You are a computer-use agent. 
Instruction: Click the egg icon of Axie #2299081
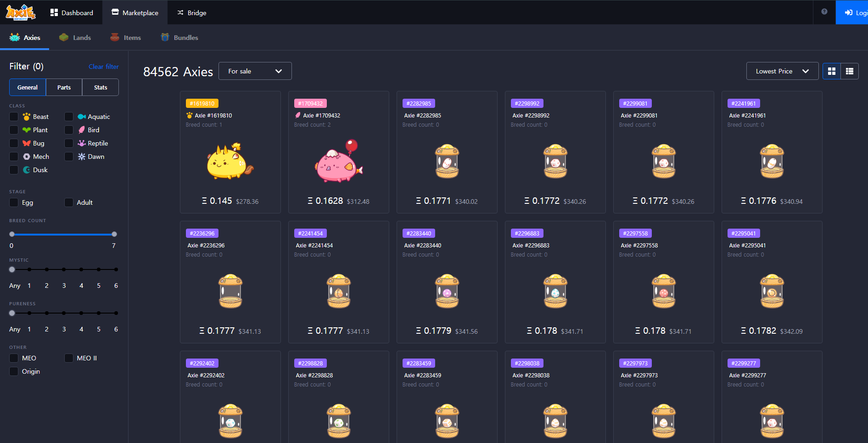point(664,161)
